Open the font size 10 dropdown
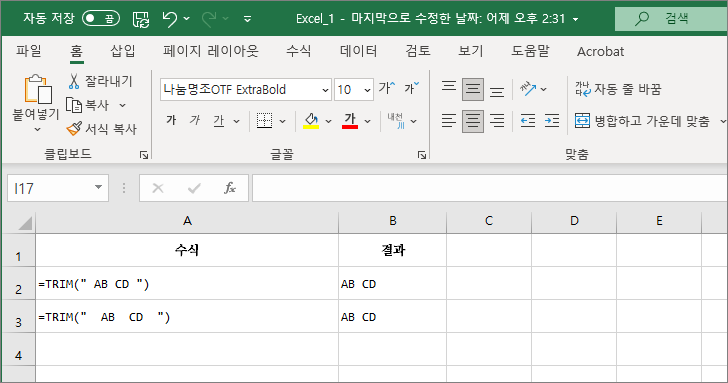The image size is (728, 383). [x=367, y=90]
